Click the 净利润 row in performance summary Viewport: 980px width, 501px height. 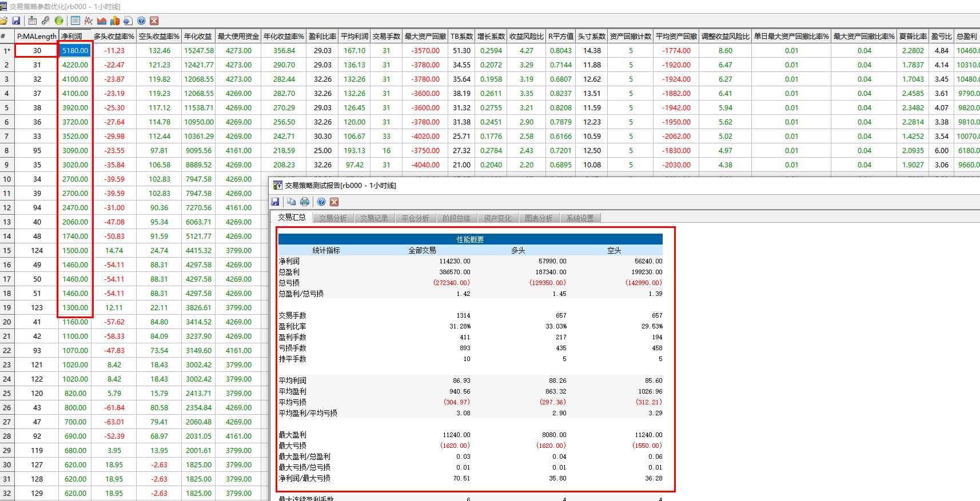[x=470, y=261]
